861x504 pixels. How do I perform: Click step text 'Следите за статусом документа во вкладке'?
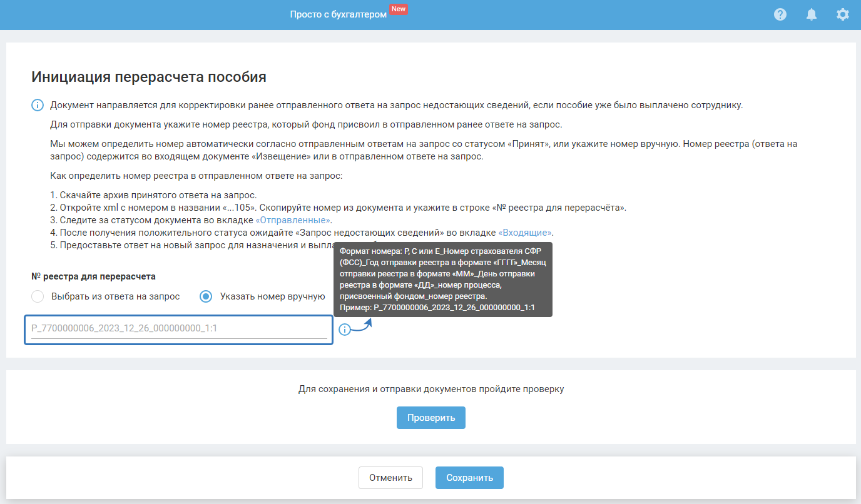point(156,220)
